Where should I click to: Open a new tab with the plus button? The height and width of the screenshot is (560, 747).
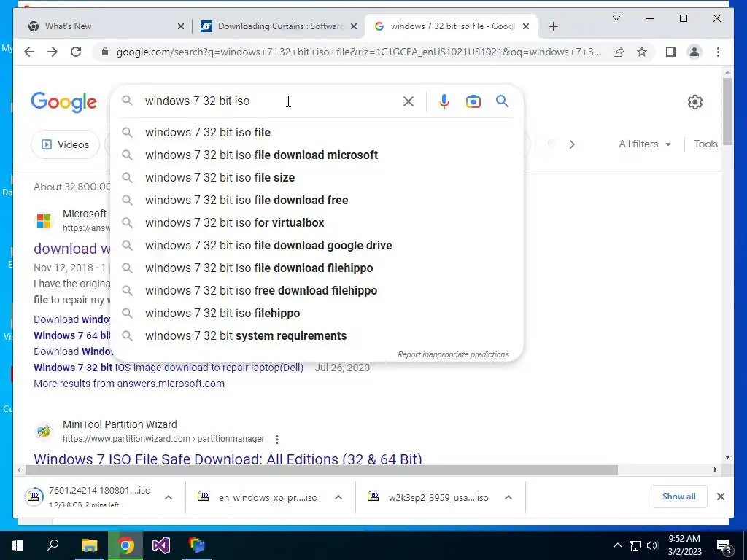pyautogui.click(x=553, y=26)
